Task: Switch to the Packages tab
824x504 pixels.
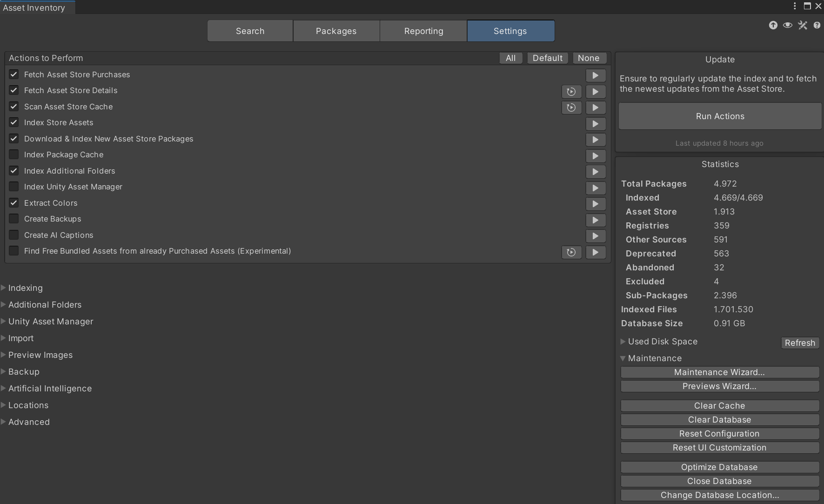Action: [336, 31]
